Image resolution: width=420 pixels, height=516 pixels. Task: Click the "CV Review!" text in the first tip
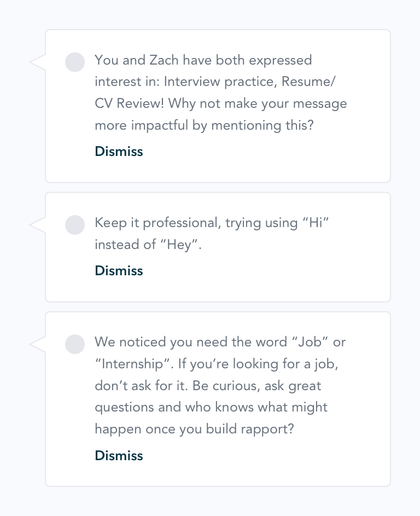pyautogui.click(x=129, y=103)
